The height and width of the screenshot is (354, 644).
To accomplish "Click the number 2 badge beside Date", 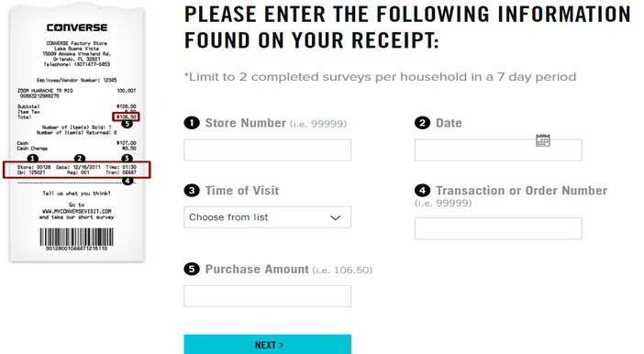I will pos(422,123).
